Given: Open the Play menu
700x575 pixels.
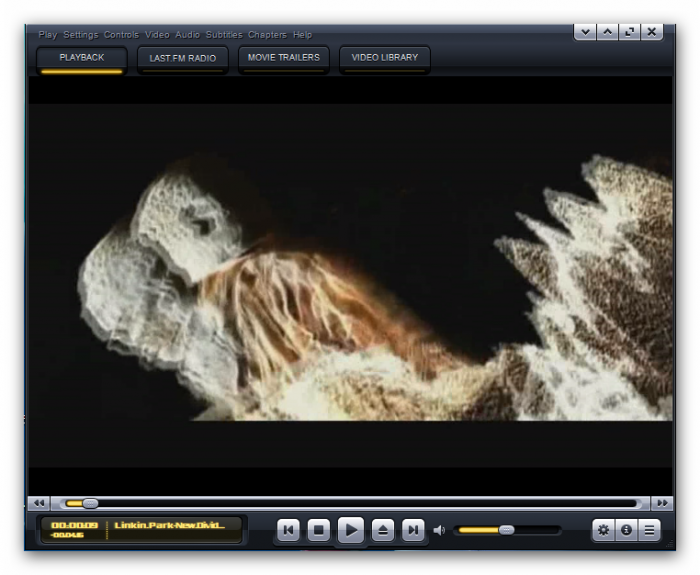Looking at the screenshot, I should pyautogui.click(x=48, y=35).
